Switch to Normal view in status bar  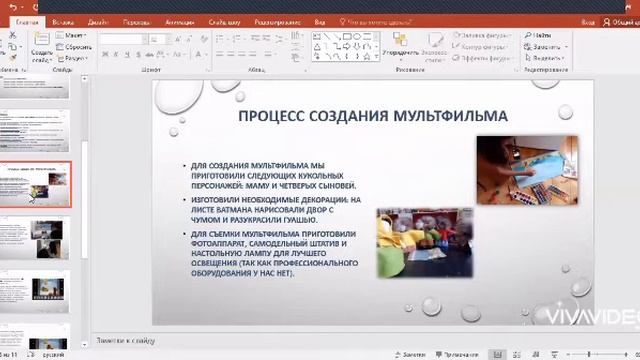pyautogui.click(x=497, y=355)
